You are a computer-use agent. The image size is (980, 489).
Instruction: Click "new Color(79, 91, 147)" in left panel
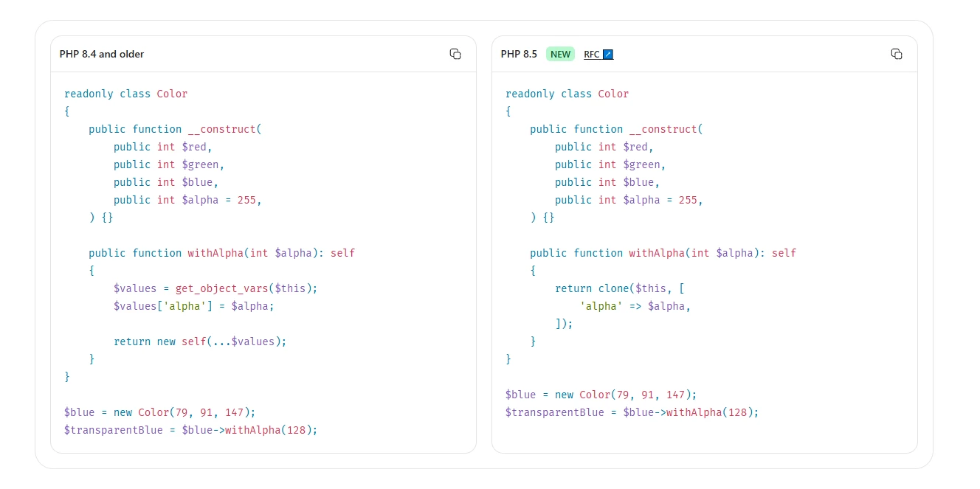click(184, 412)
